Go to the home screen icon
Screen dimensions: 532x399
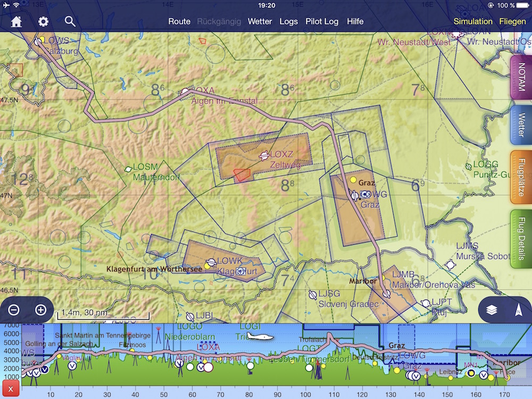[16, 21]
